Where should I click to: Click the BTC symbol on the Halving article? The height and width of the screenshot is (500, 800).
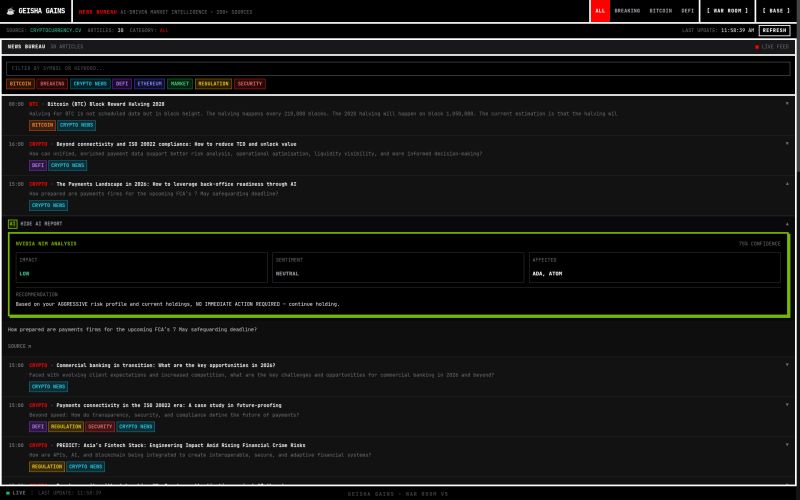point(34,104)
